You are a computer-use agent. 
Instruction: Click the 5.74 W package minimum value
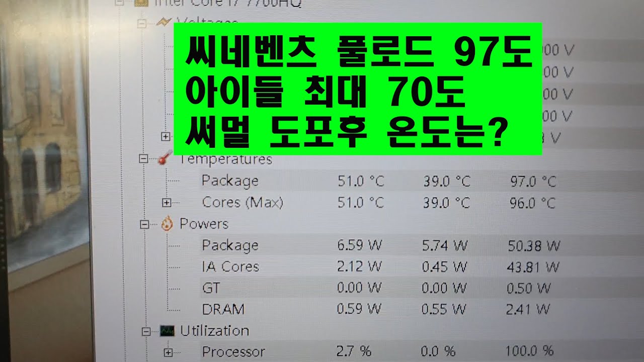coord(445,246)
